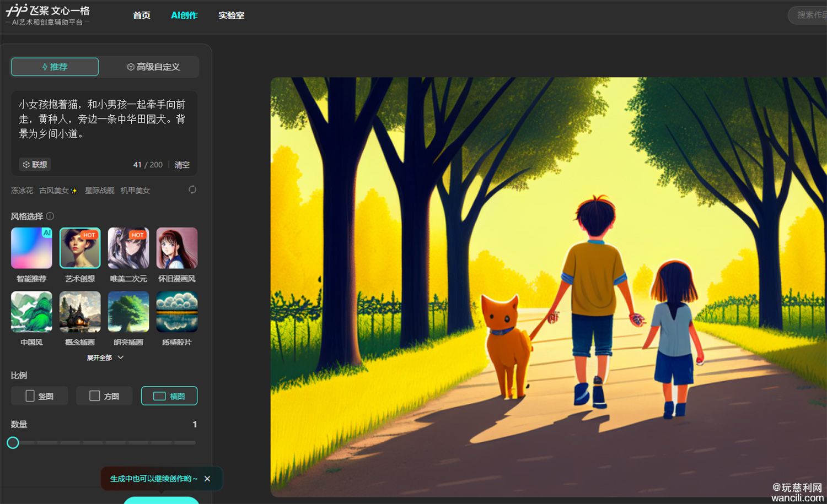Select the 中国风 style thumbnail

click(x=31, y=312)
